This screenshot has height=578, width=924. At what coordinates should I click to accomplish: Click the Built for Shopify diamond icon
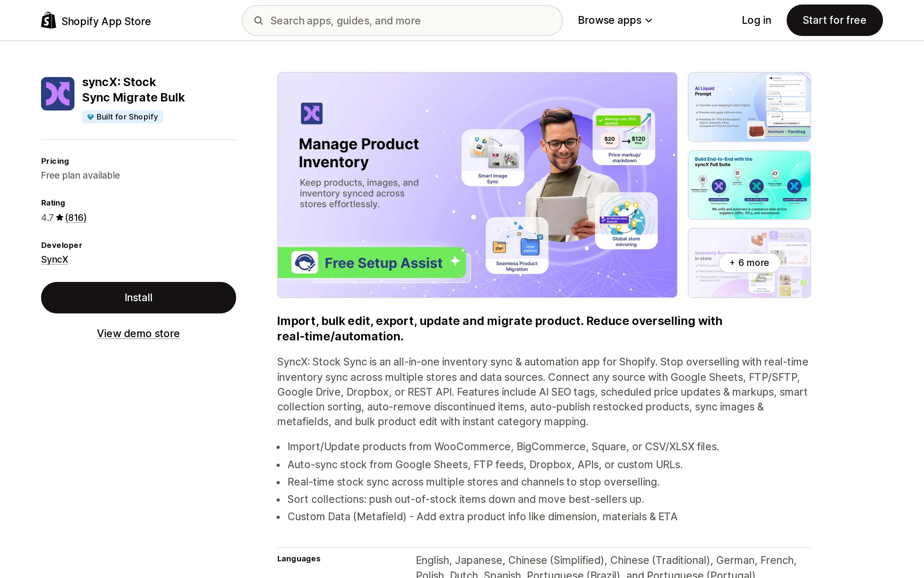(90, 117)
